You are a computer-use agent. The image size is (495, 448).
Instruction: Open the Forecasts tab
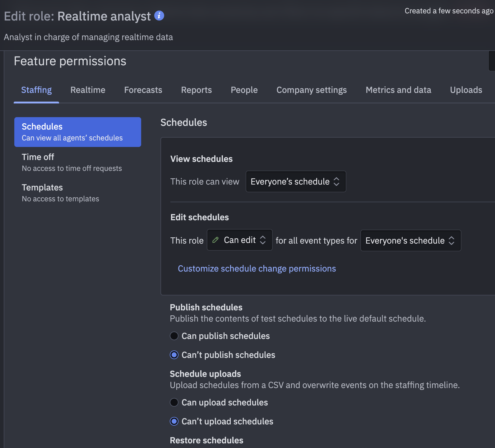143,90
